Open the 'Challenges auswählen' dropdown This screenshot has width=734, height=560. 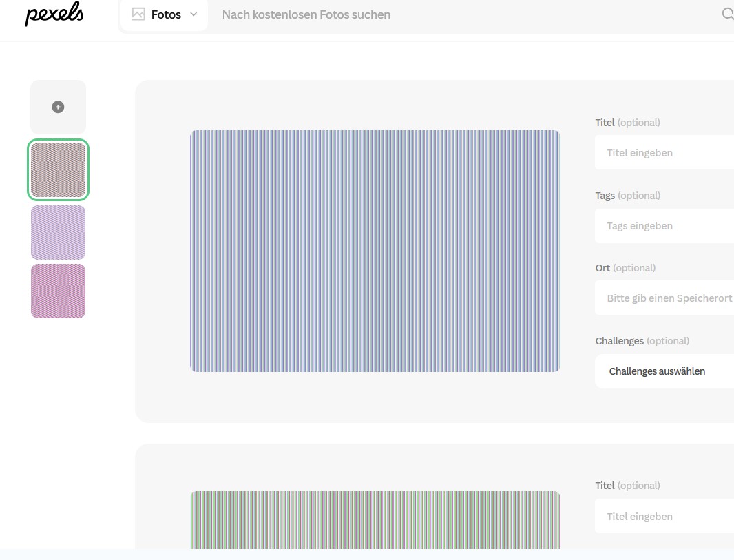(x=664, y=371)
